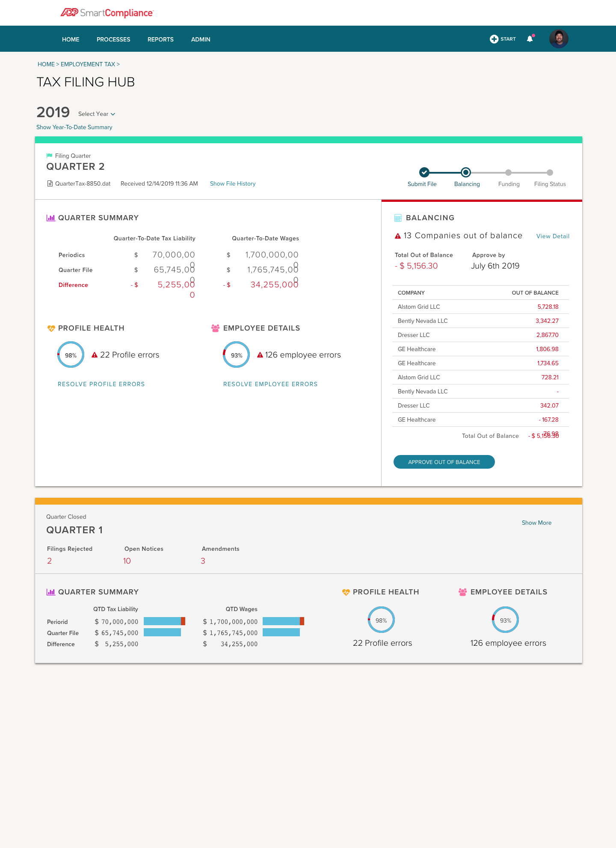Click RESOLVE PROFILE ERRORS
Screen dimensions: 616x848
101,384
